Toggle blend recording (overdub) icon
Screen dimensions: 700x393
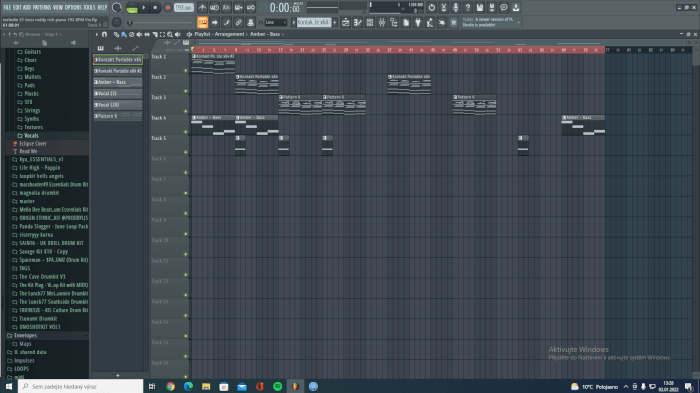tap(238, 8)
